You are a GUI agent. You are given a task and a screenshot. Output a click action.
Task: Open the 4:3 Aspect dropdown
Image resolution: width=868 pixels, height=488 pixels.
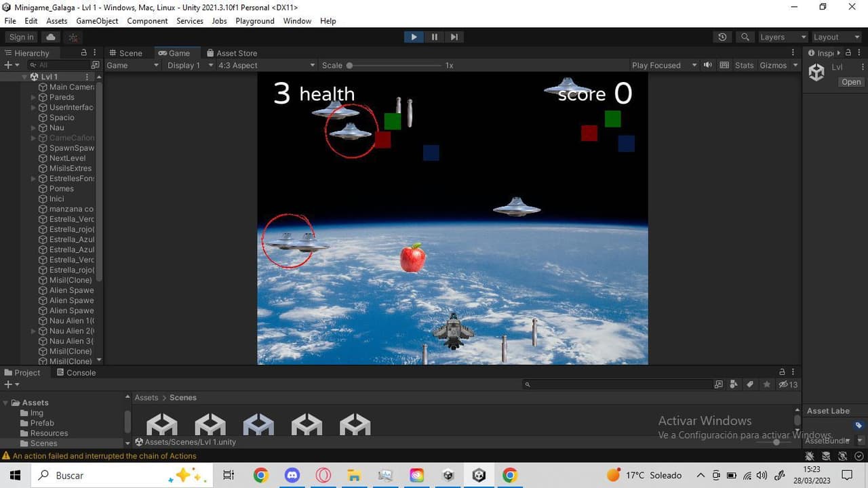(267, 65)
